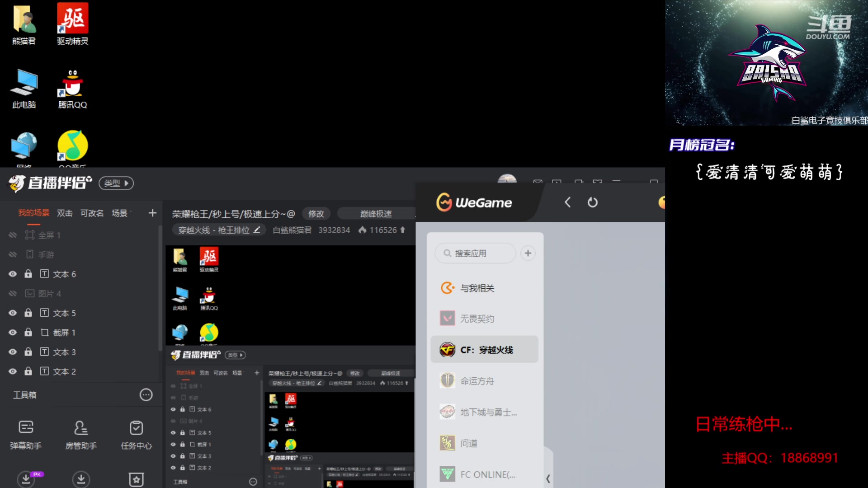Select CF: 穿越火线 in WeGame list
This screenshot has height=488, width=868.
(484, 349)
